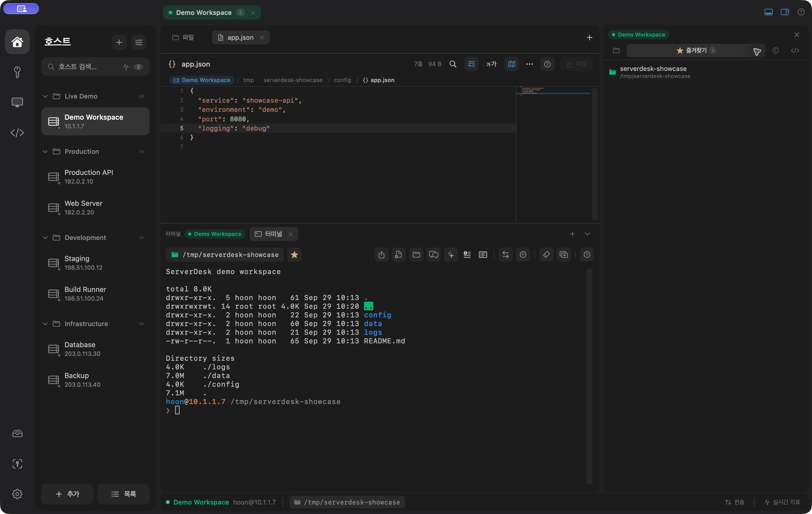Image resolution: width=812 pixels, height=514 pixels.
Task: Collapse the Live Demo host group
Action: click(45, 96)
